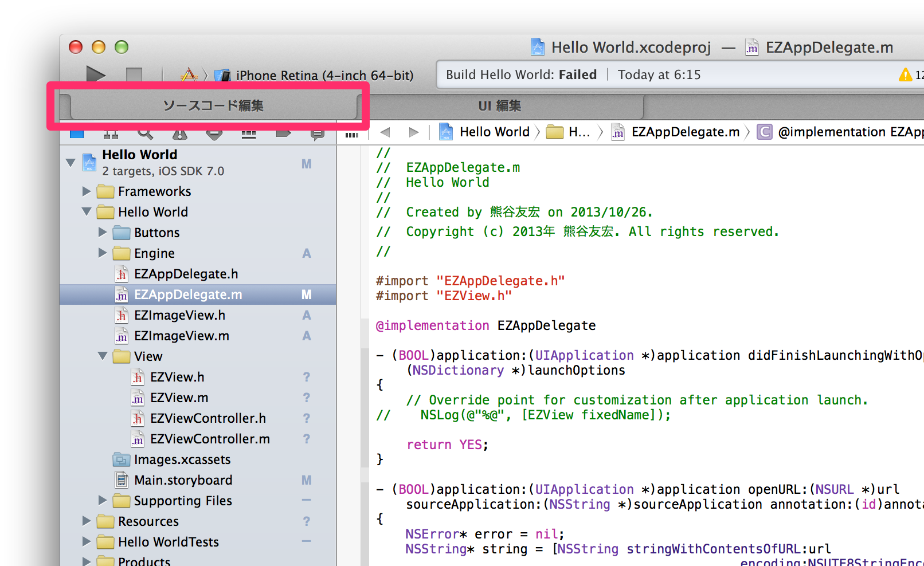924x566 pixels.
Task: Select EZAppDelegate.m in the file navigator
Action: point(198,294)
